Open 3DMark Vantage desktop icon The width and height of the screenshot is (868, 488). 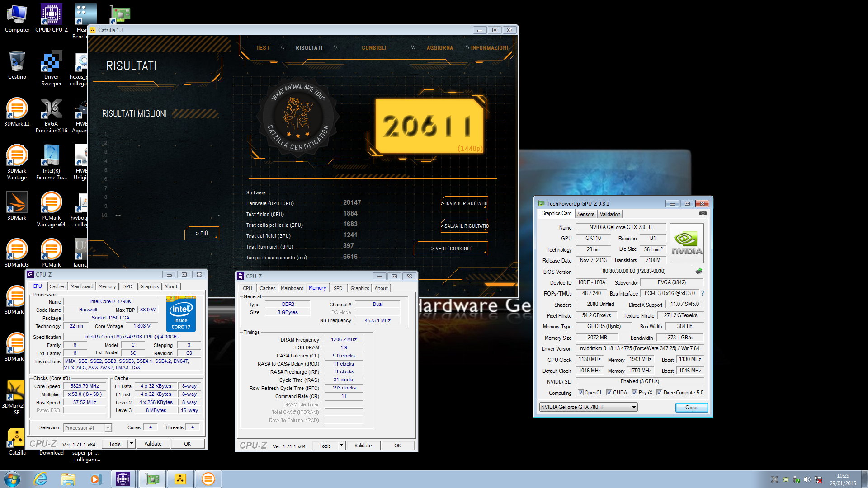tap(17, 163)
